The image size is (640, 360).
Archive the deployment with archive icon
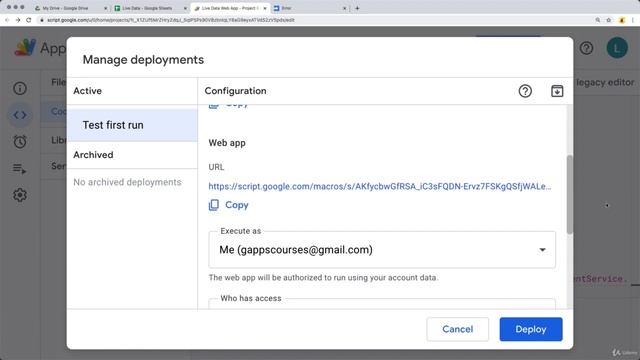[x=557, y=91]
